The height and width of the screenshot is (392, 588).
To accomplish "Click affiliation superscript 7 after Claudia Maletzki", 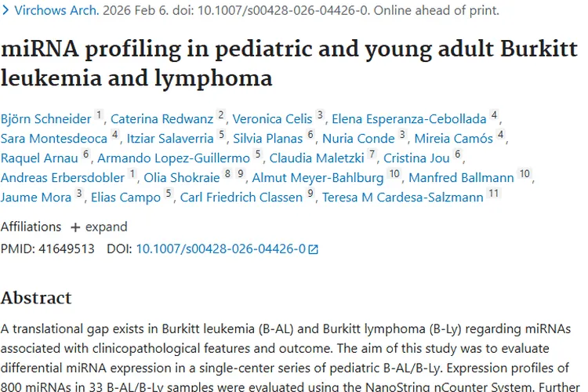I will click(x=372, y=155).
